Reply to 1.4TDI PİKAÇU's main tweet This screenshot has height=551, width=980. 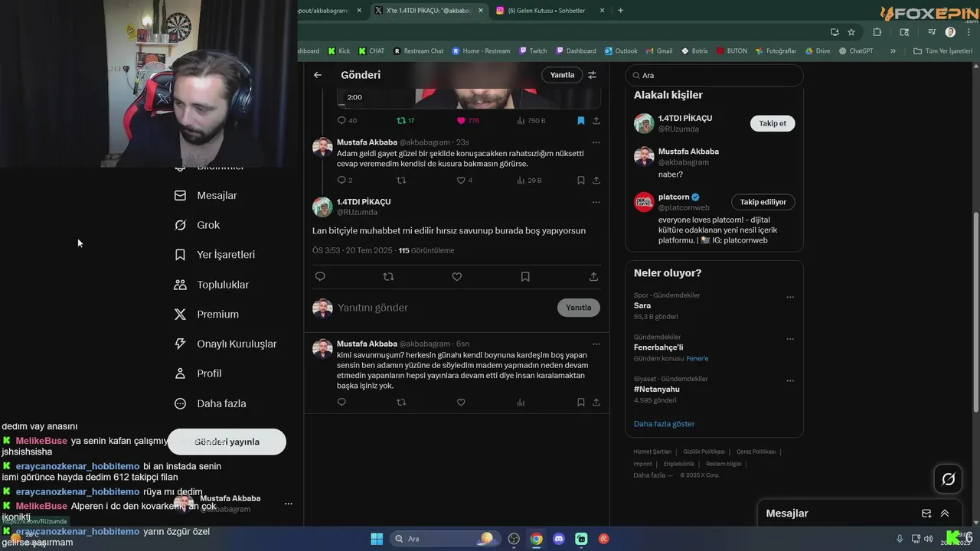click(320, 276)
